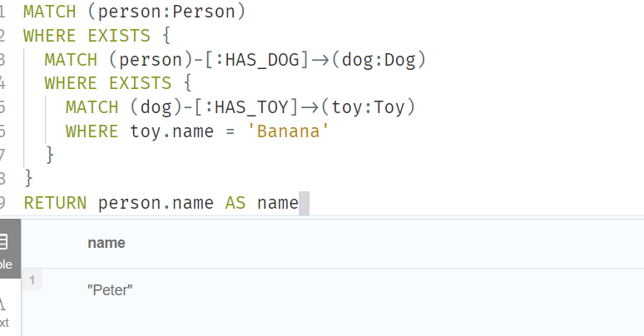
Task: Click the :HAS_TOY relationship type
Action: coord(251,107)
